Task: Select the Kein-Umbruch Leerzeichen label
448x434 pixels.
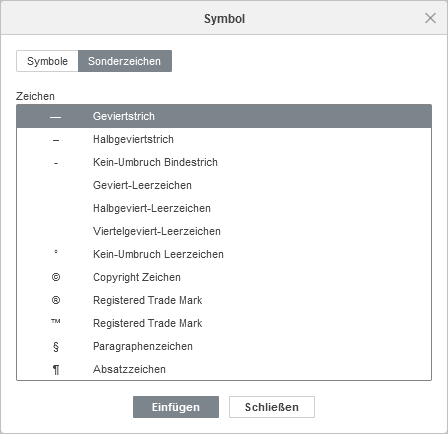Action: click(x=158, y=254)
